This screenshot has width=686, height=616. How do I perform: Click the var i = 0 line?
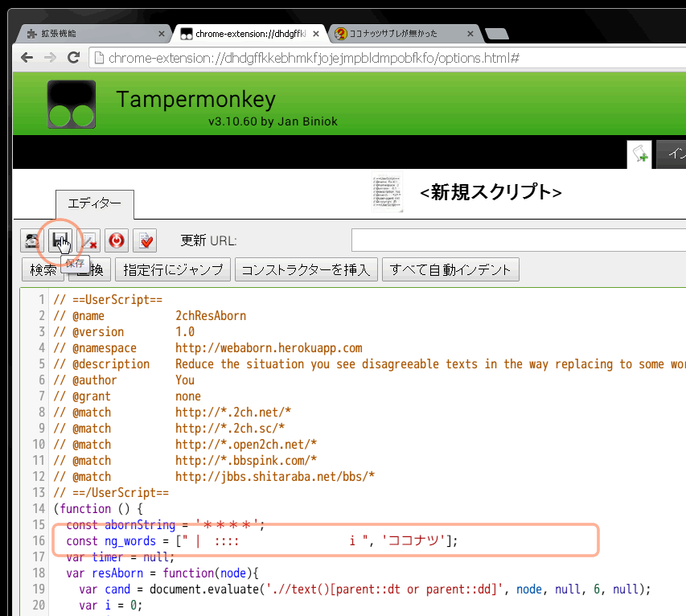coord(111,606)
